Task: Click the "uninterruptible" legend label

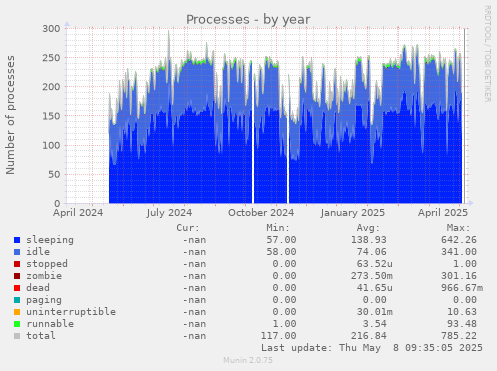Action: click(71, 312)
